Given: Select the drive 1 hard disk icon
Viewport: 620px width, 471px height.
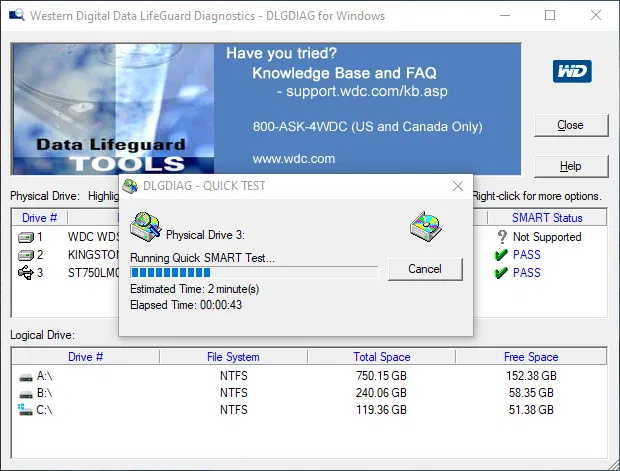Looking at the screenshot, I should (x=26, y=237).
